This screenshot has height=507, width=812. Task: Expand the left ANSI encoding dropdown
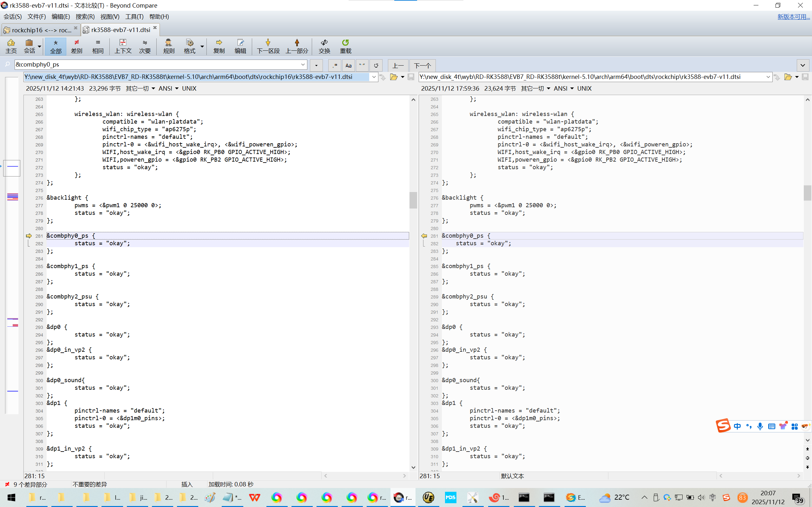[x=169, y=88]
